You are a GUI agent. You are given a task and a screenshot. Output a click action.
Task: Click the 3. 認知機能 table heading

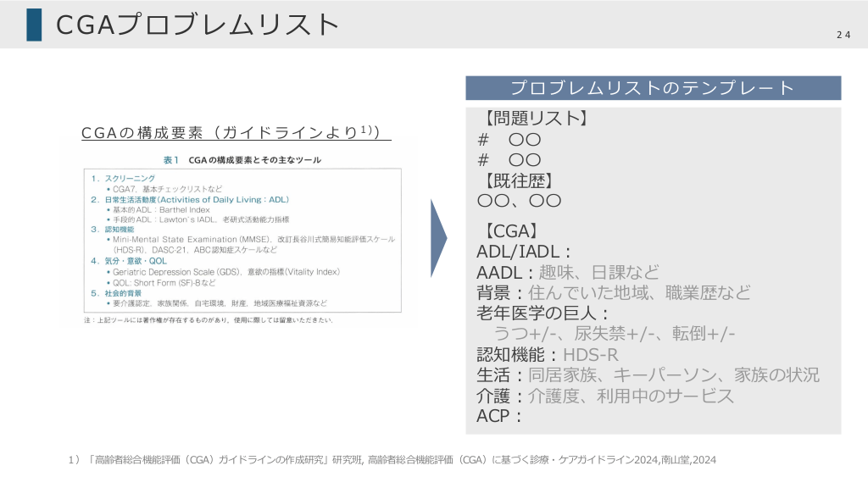tap(117, 229)
